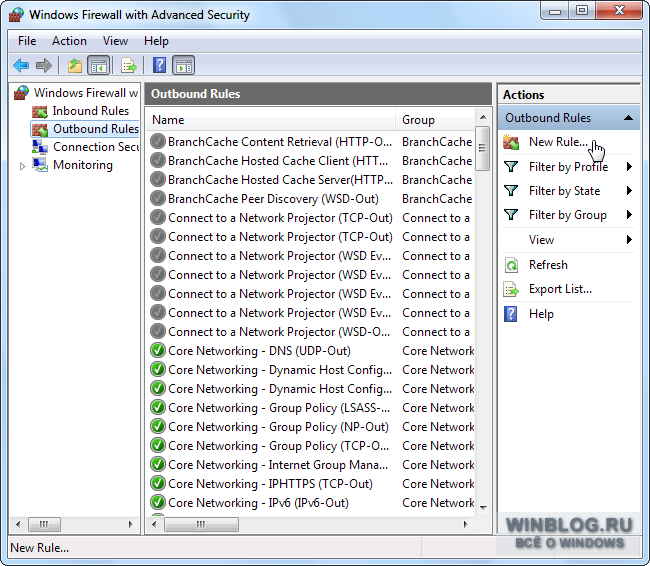Click Connection Security Rules tree icon
The width and height of the screenshot is (650, 566).
40,147
